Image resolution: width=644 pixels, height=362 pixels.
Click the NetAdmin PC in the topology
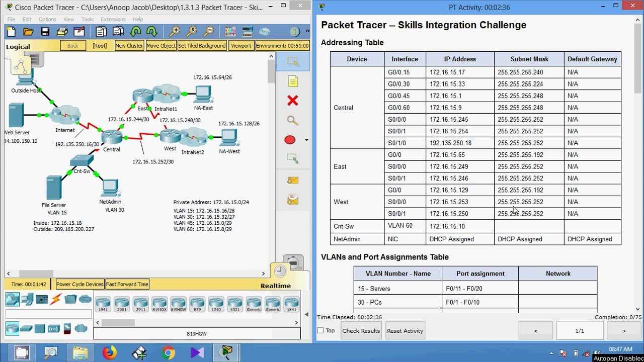[110, 189]
